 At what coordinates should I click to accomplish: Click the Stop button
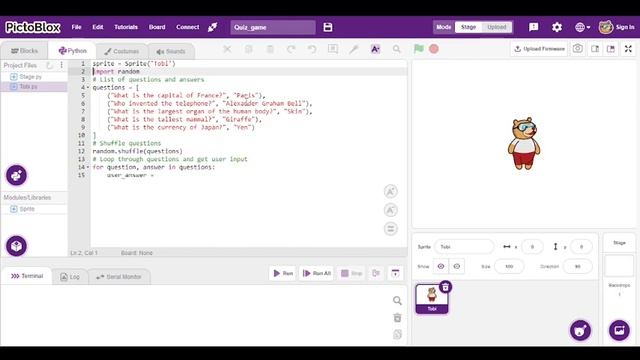(x=351, y=273)
